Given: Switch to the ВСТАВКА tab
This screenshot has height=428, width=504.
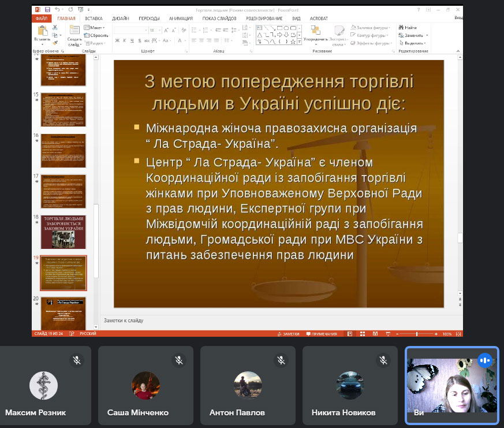Looking at the screenshot, I should point(94,18).
